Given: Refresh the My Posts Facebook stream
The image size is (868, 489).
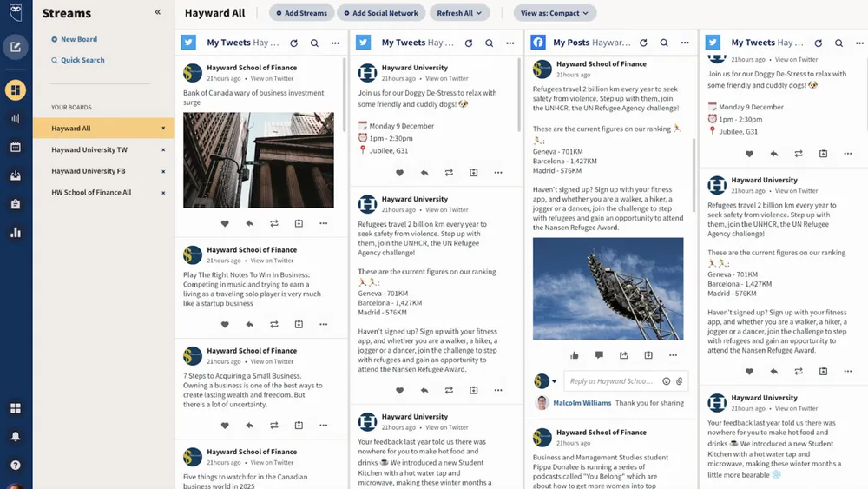Looking at the screenshot, I should point(643,43).
